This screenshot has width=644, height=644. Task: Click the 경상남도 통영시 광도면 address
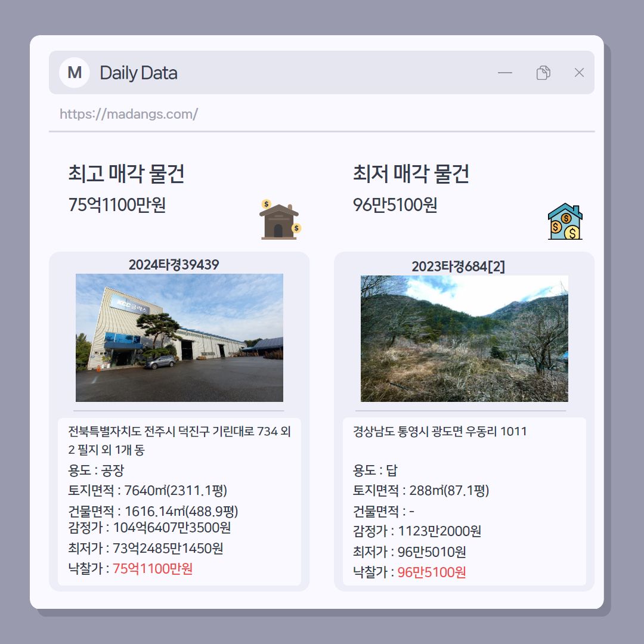click(x=440, y=431)
